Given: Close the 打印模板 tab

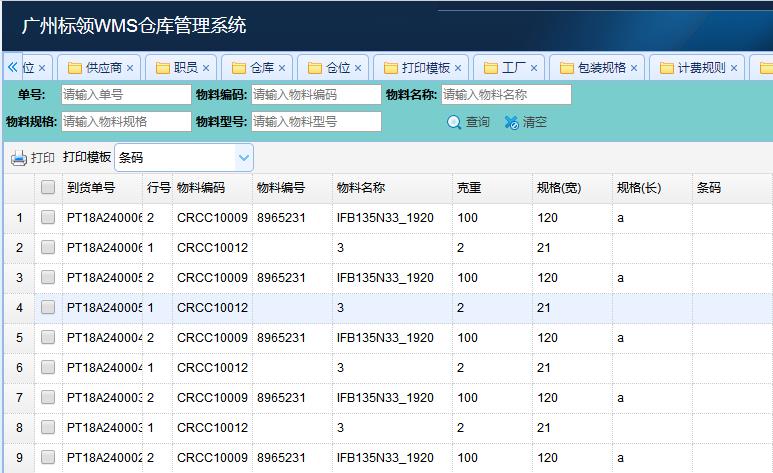Looking at the screenshot, I should [459, 68].
